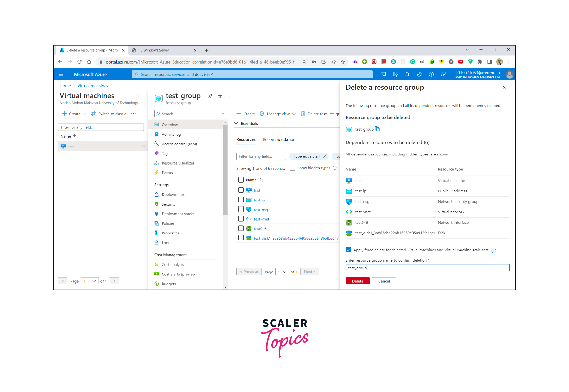Star test_group as a favorite
Image resolution: width=569 pixels, height=392 pixels.
pos(220,96)
